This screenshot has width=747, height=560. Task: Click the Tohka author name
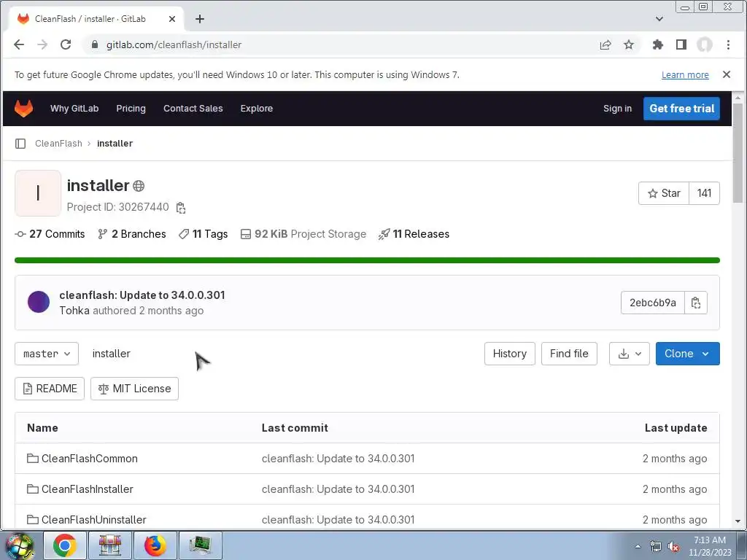74,311
